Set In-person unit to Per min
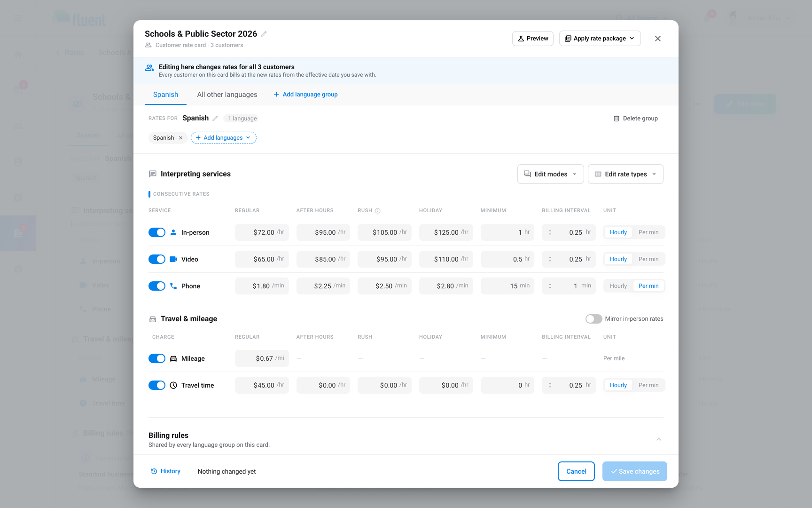This screenshot has height=508, width=812. [648, 232]
